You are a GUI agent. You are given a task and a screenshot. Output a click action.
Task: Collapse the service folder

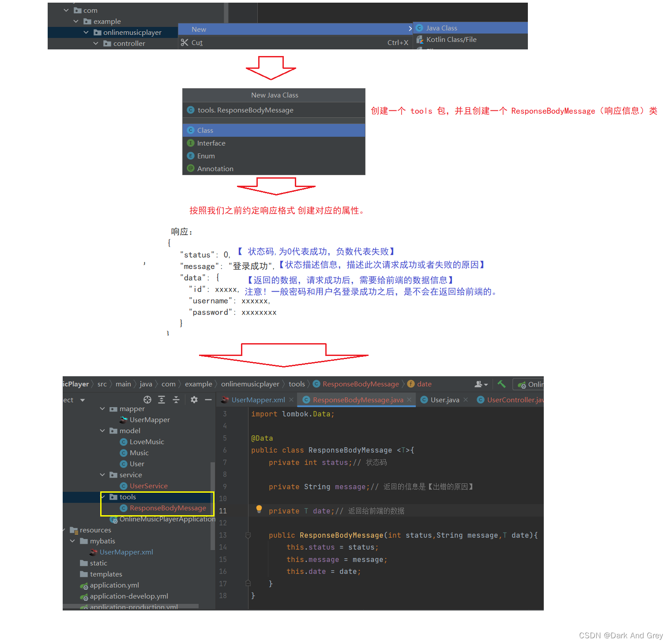(x=102, y=475)
